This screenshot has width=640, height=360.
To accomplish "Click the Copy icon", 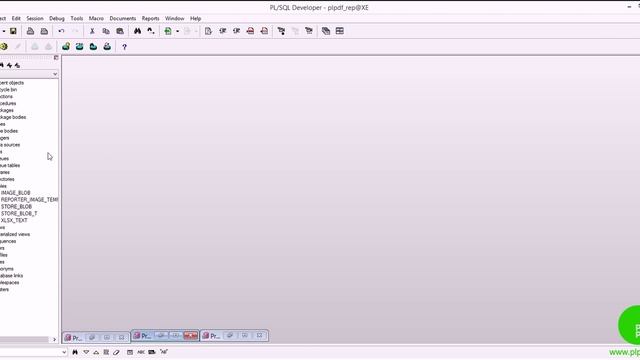I will click(x=106, y=31).
